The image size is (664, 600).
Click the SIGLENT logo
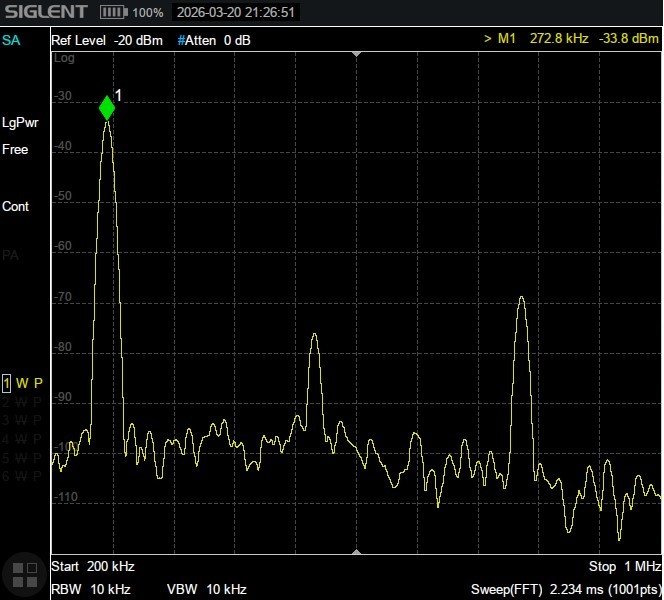click(46, 11)
